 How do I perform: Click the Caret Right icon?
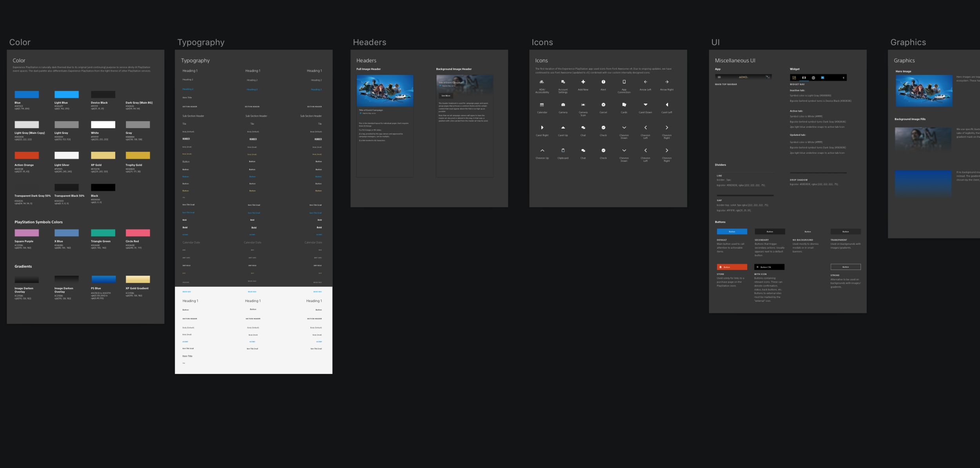click(x=542, y=128)
